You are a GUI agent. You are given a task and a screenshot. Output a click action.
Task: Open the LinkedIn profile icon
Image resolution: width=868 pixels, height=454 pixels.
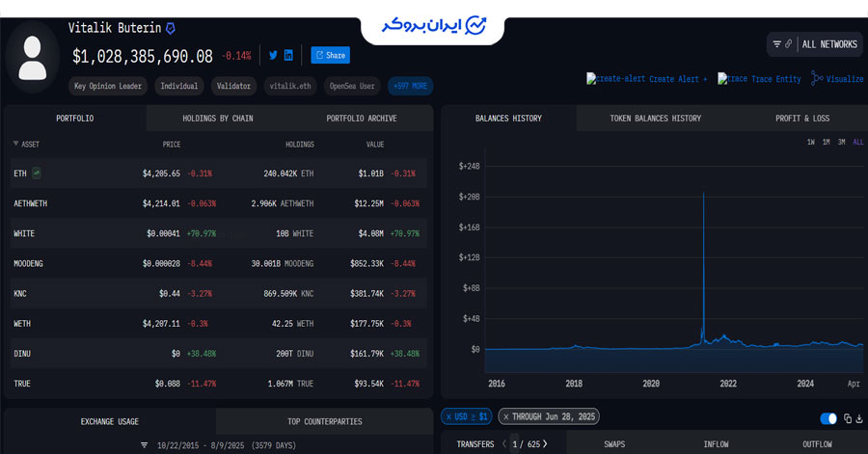pyautogui.click(x=288, y=55)
